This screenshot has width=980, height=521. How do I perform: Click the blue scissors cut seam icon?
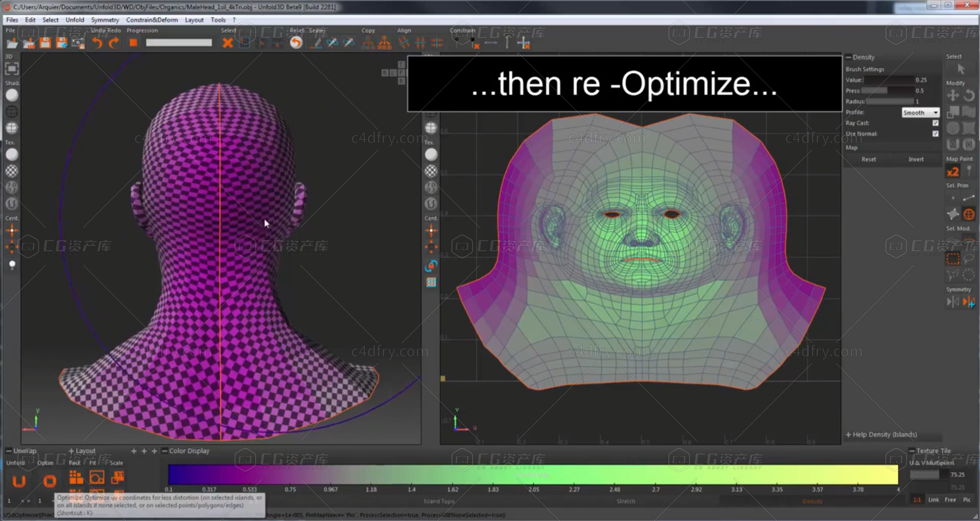332,43
